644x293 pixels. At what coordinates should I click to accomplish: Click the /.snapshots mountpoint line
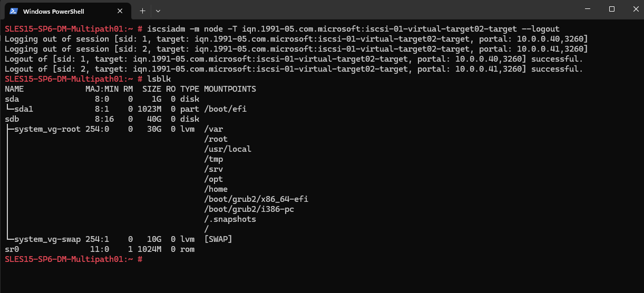tap(230, 219)
